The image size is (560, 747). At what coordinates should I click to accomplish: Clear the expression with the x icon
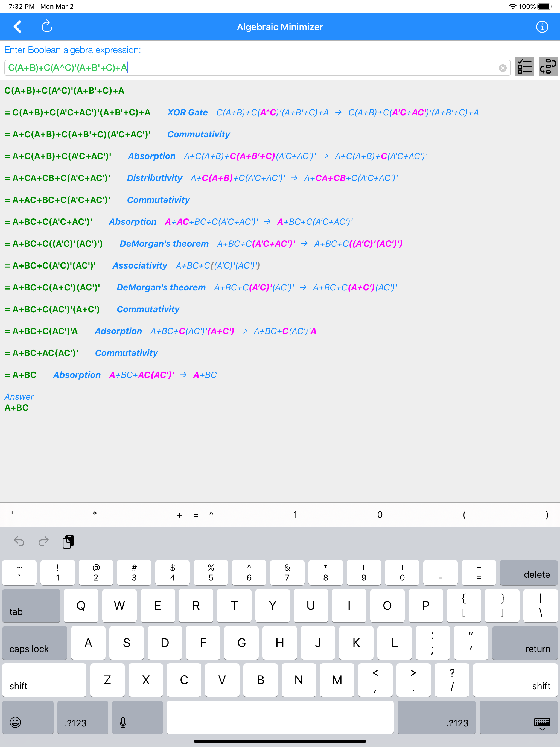coord(503,68)
